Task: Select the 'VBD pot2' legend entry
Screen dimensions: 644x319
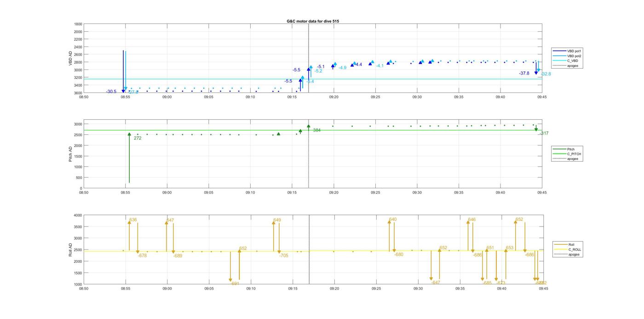Action: pyautogui.click(x=568, y=56)
